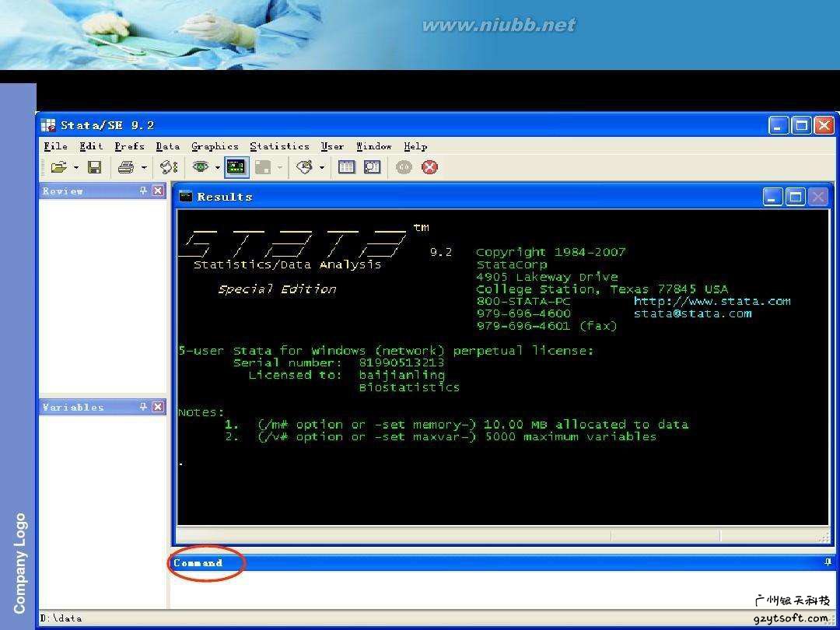This screenshot has width=840, height=630.
Task: Open the Statistics menu
Action: point(280,146)
